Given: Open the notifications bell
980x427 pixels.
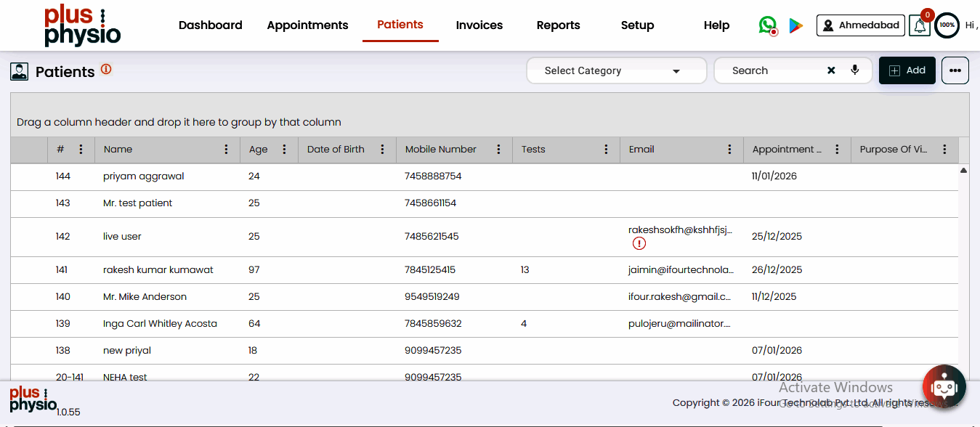Looking at the screenshot, I should [x=920, y=25].
